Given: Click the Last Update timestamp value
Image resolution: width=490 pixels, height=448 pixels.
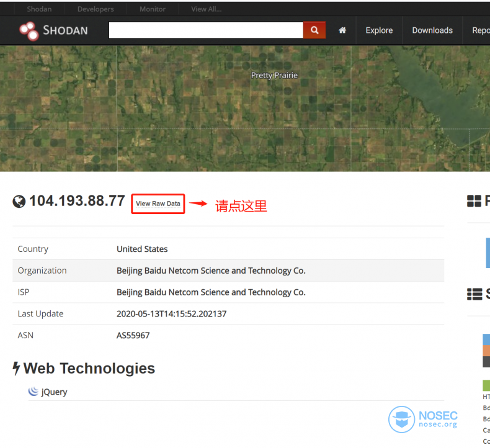Looking at the screenshot, I should click(171, 314).
